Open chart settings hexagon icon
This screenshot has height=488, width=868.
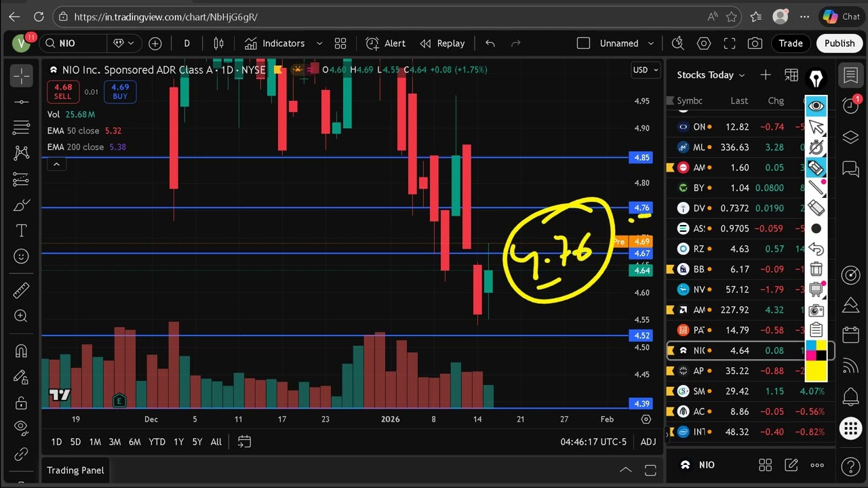coord(704,43)
